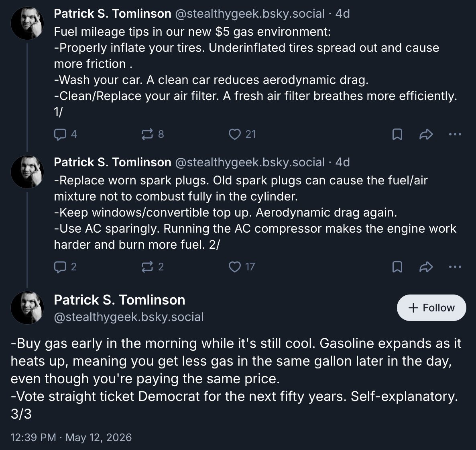476x450 pixels.
Task: Open the 4d timestamp on first post
Action: (x=342, y=14)
